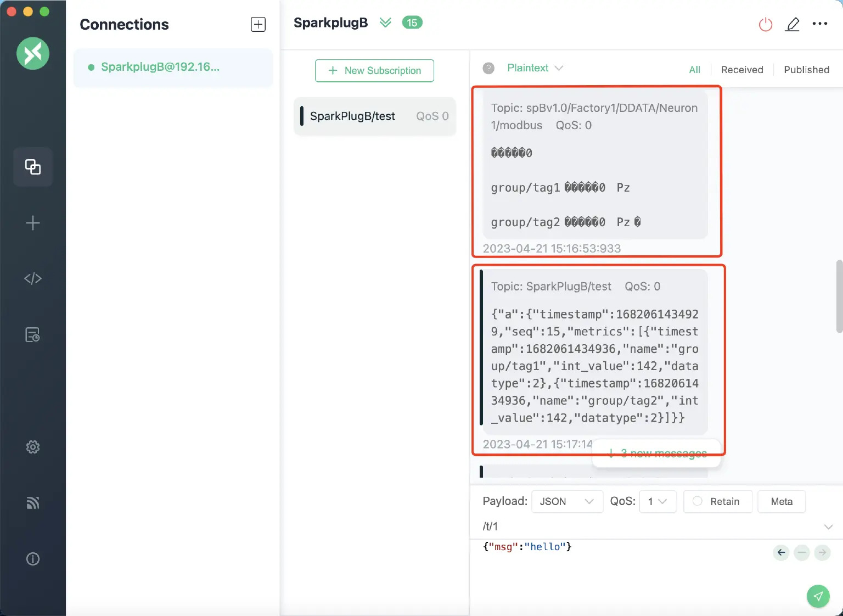843x616 pixels.
Task: Expand the Plaintext format dropdown
Action: coord(535,68)
